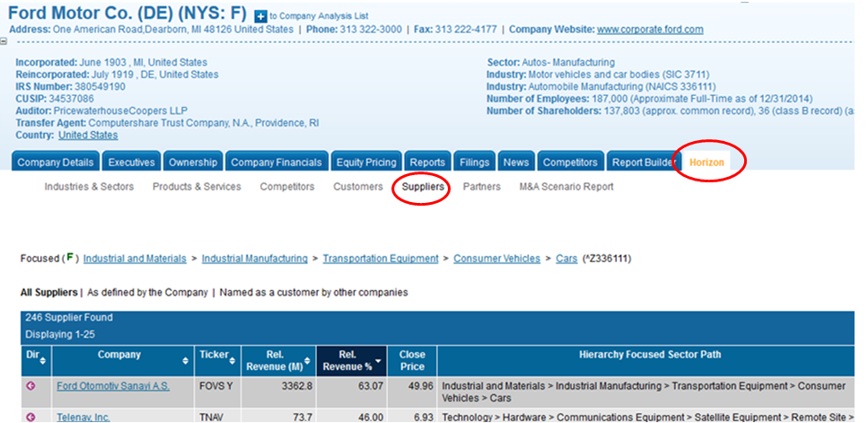Open the Partners sub-tab
The width and height of the screenshot is (868, 423).
pos(482,187)
